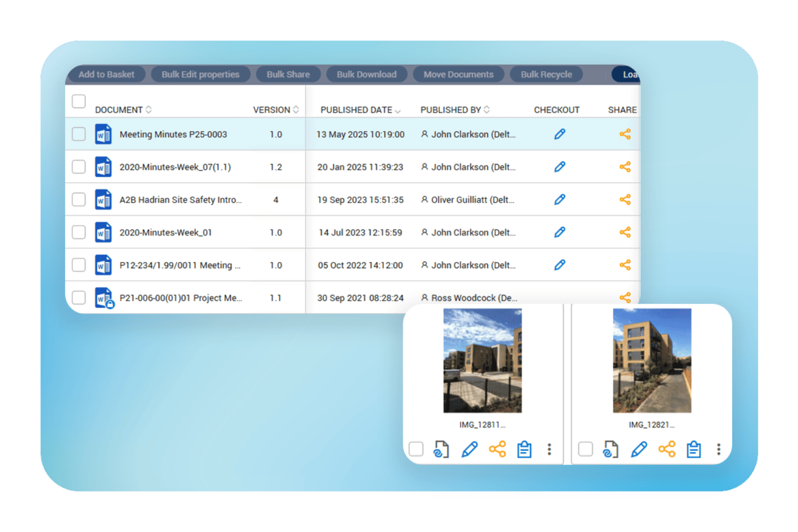Click the locked document icon on P21-006-00(01)01 Project Me
Image resolution: width=798 pixels, height=532 pixels.
tap(104, 297)
